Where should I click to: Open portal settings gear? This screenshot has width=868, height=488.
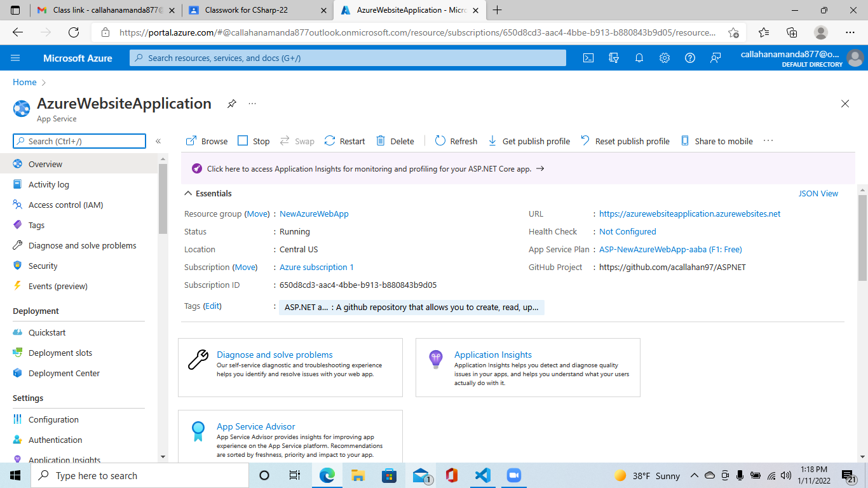coord(665,58)
